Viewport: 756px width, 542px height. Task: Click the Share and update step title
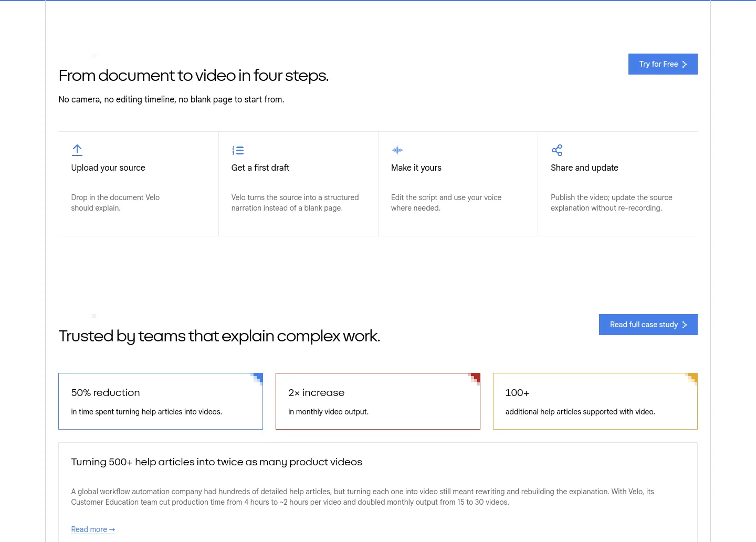(584, 168)
